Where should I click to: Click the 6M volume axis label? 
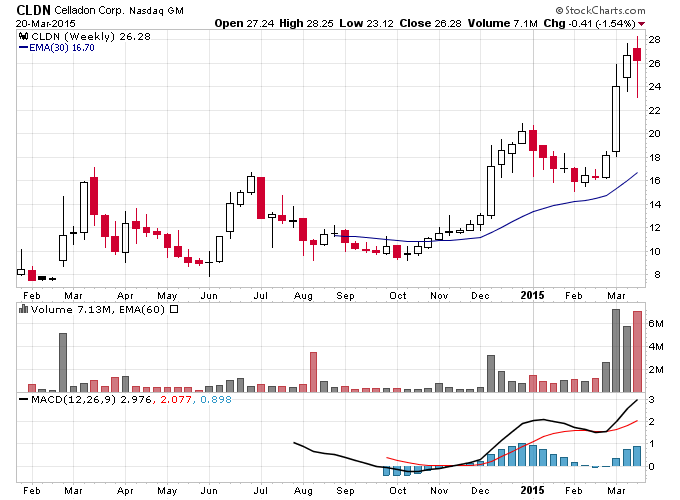pyautogui.click(x=656, y=324)
